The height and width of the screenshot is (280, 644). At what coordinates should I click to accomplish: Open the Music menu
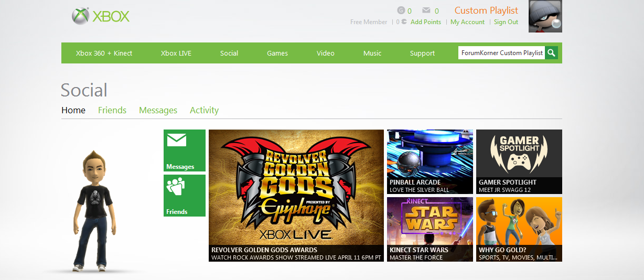click(372, 53)
